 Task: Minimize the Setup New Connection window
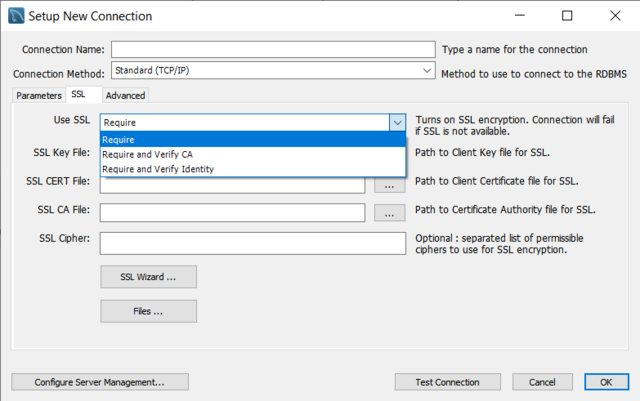pos(520,16)
